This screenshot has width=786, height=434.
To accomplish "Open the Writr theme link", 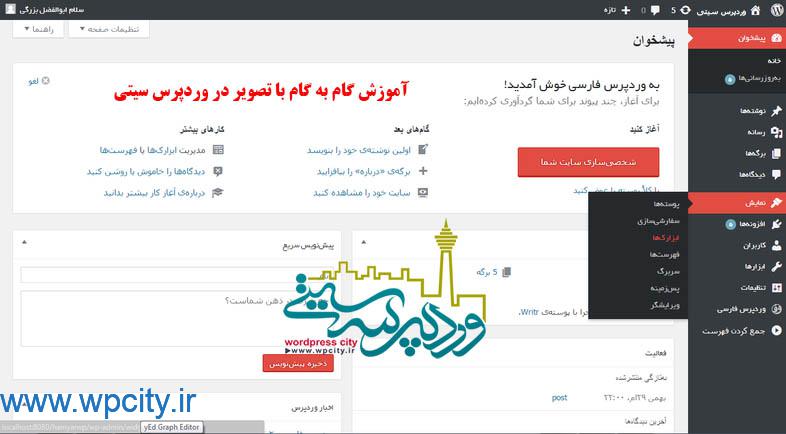I will pyautogui.click(x=528, y=312).
